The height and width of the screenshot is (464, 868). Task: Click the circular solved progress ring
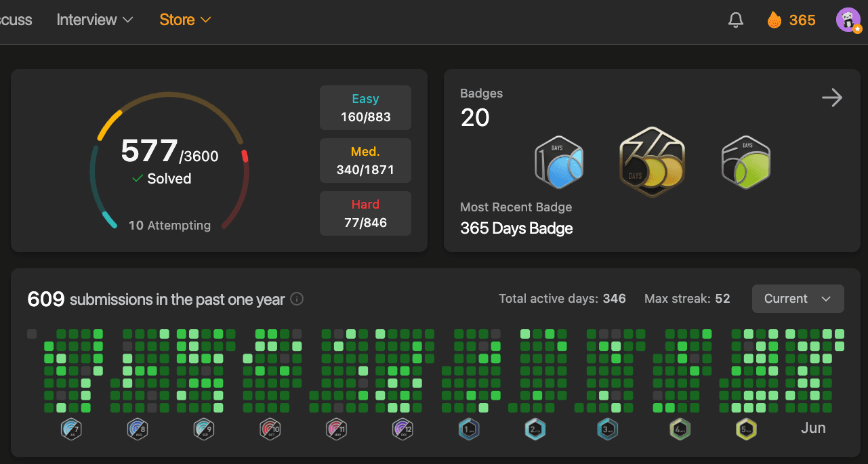click(x=169, y=160)
